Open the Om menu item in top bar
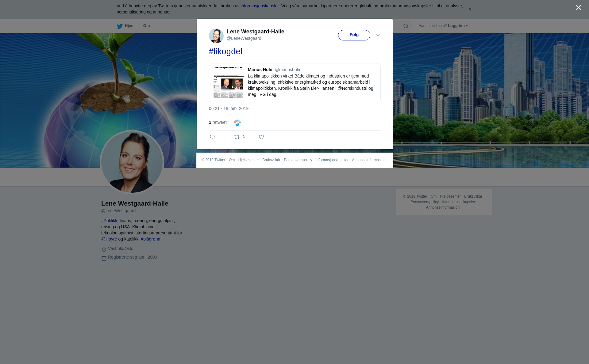Image resolution: width=589 pixels, height=364 pixels. (x=146, y=26)
